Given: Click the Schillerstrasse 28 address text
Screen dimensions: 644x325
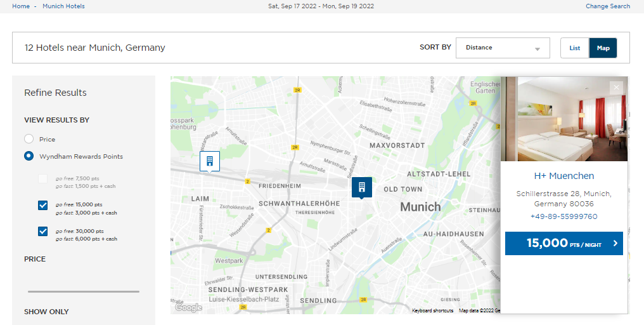Looking at the screenshot, I should (564, 199).
